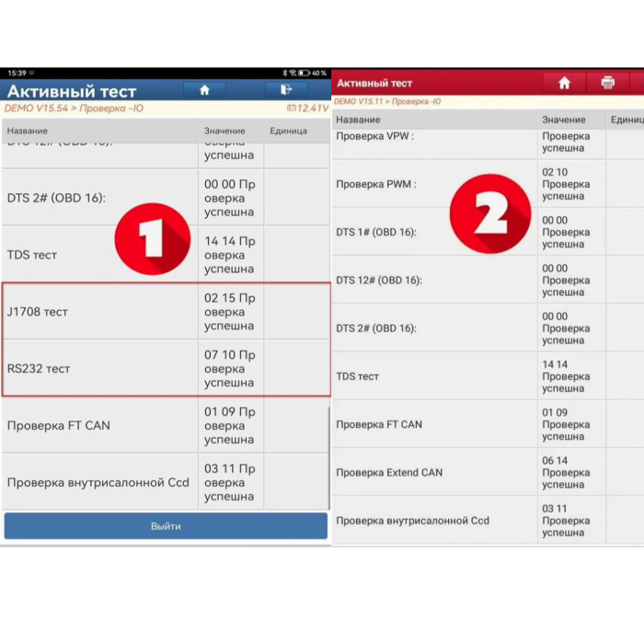Click the 02 10 value cell for PWM
644x644 pixels.
(571, 184)
